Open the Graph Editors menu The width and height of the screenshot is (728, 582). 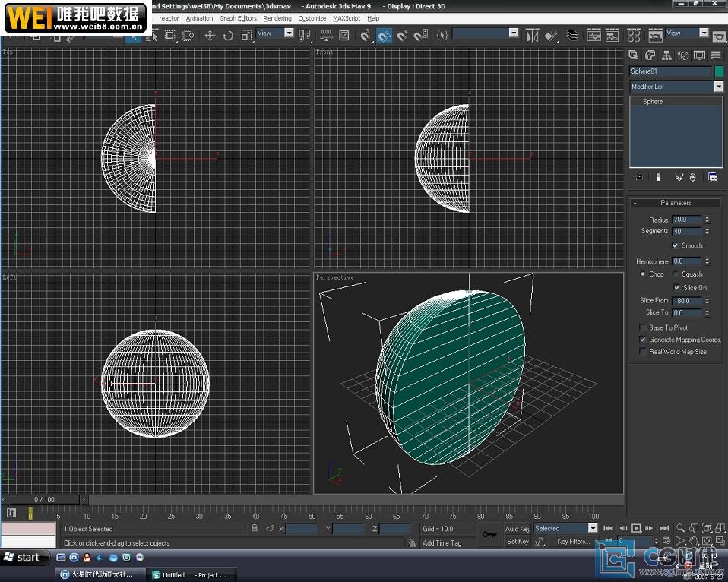pos(238,18)
